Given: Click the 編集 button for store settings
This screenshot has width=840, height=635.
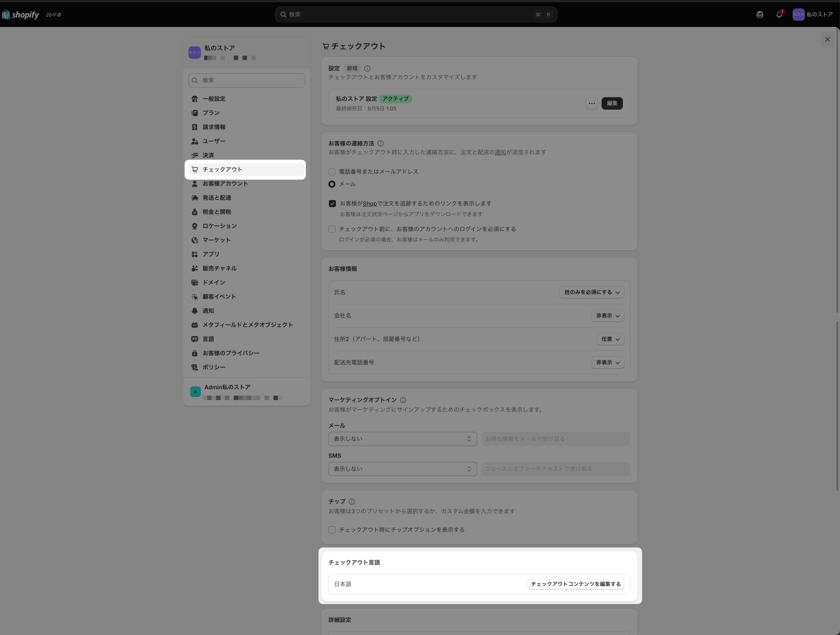Looking at the screenshot, I should (x=611, y=103).
